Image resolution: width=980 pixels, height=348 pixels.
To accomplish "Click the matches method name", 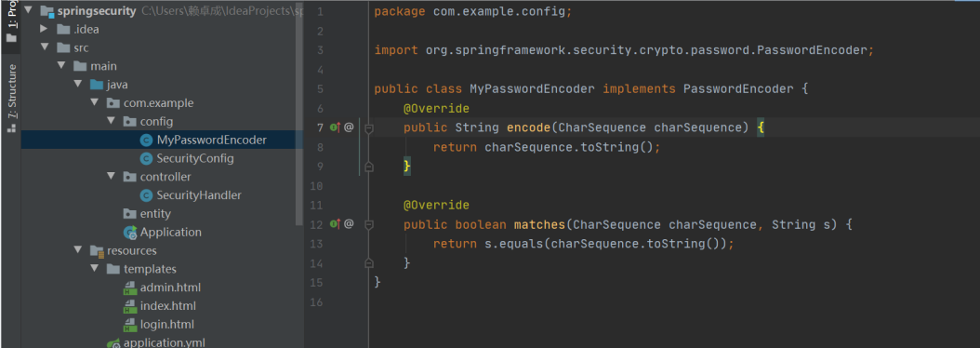I will click(539, 224).
